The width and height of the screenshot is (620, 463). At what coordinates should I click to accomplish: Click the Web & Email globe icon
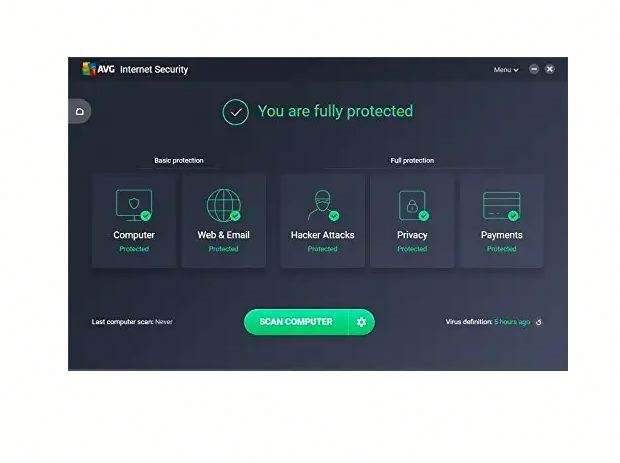coord(223,205)
